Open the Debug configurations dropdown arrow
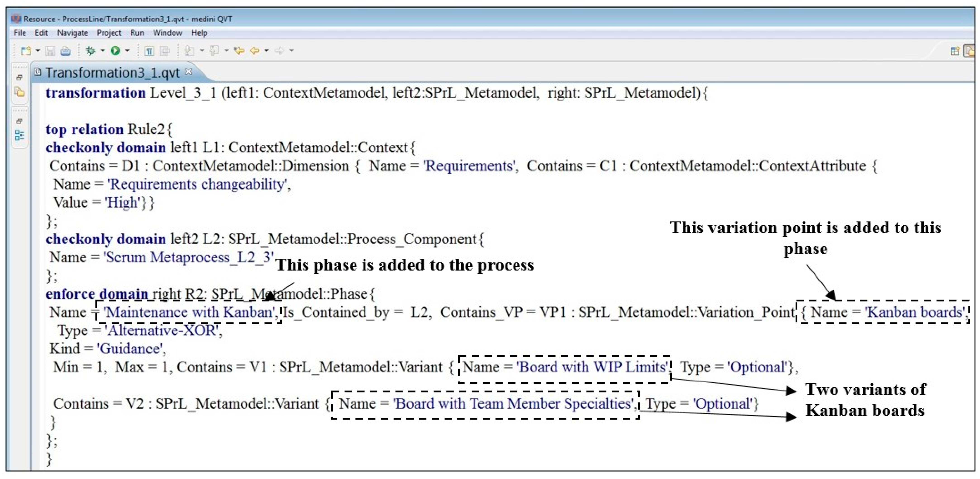This screenshot has height=479, width=980. pos(102,51)
